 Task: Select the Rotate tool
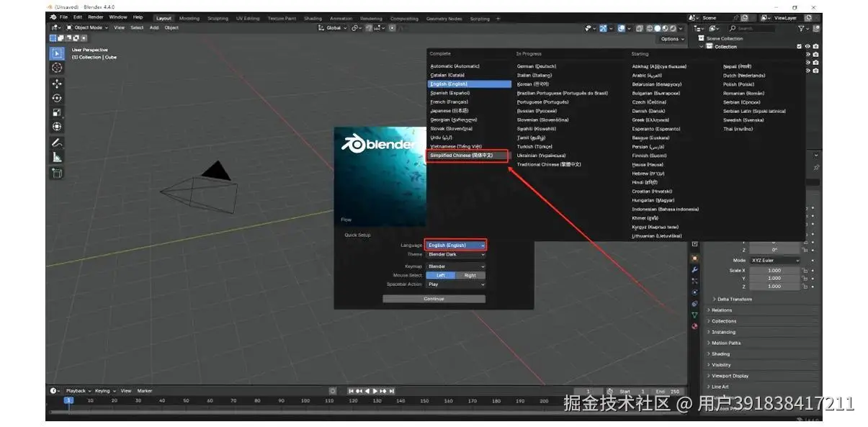click(57, 98)
